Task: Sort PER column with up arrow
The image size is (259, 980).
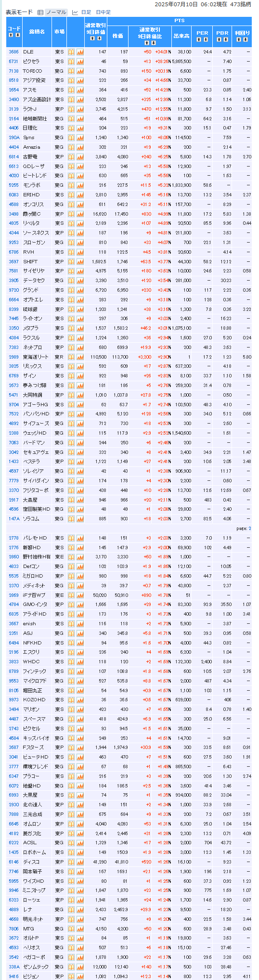Action: click(200, 39)
